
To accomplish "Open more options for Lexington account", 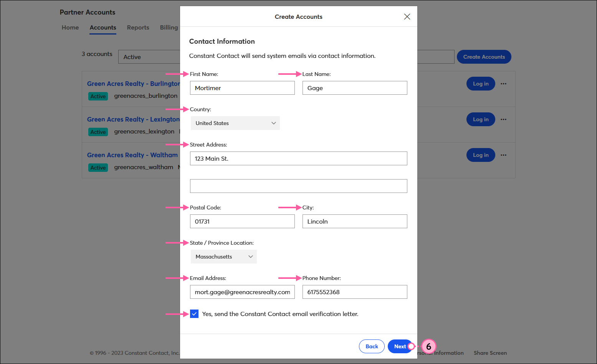I will tap(503, 119).
